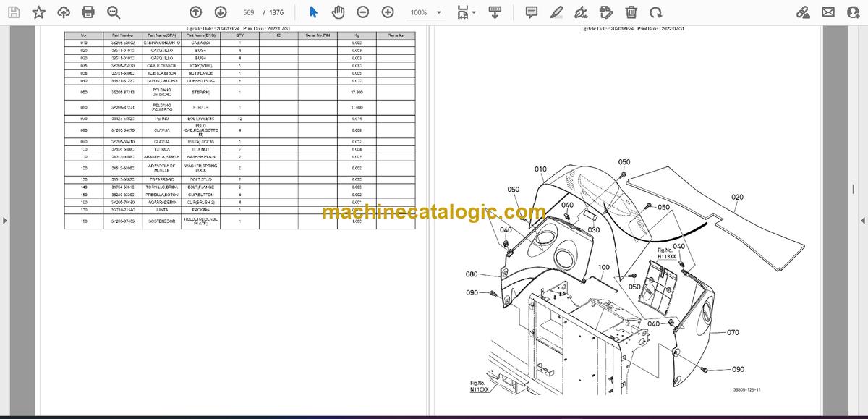Go to the next page with down arrow
This screenshot has width=868, height=419.
click(221, 12)
